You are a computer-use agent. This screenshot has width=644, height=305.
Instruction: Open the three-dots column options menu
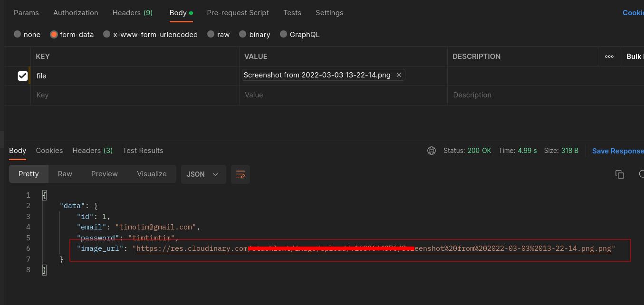[x=609, y=57]
